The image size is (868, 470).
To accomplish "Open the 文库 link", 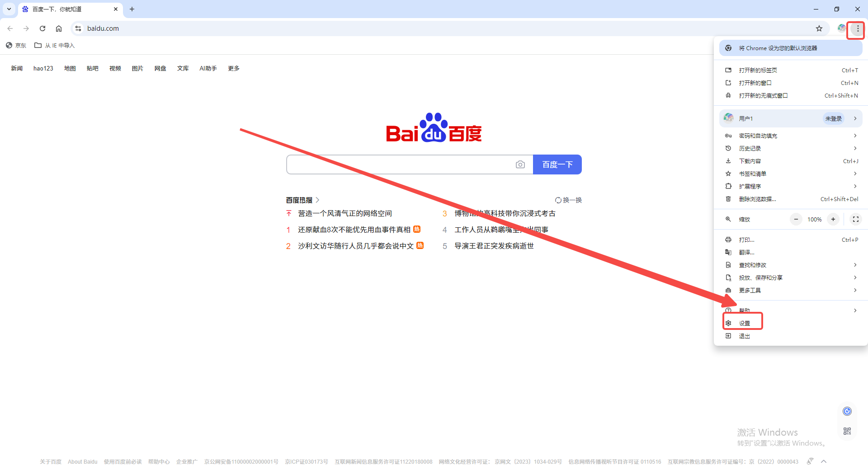I will (183, 68).
